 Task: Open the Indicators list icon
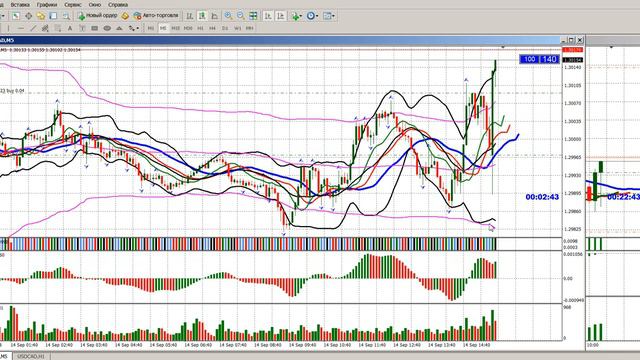[295, 16]
